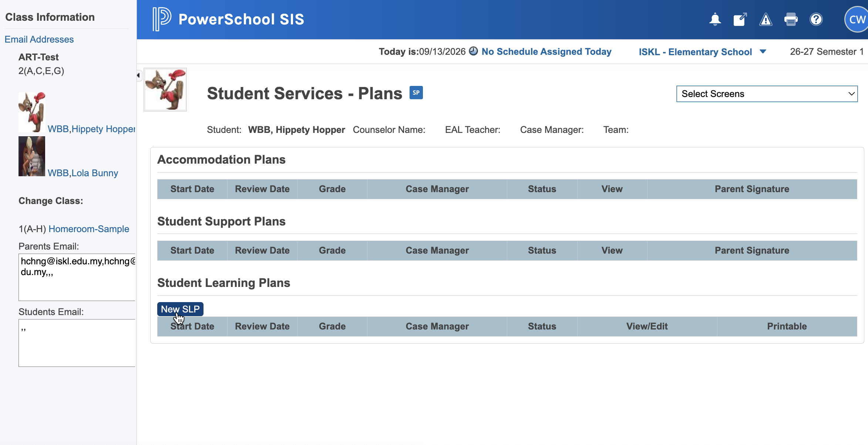This screenshot has width=868, height=445.
Task: Click Start Date header in Accommodation Plans
Action: click(x=192, y=189)
